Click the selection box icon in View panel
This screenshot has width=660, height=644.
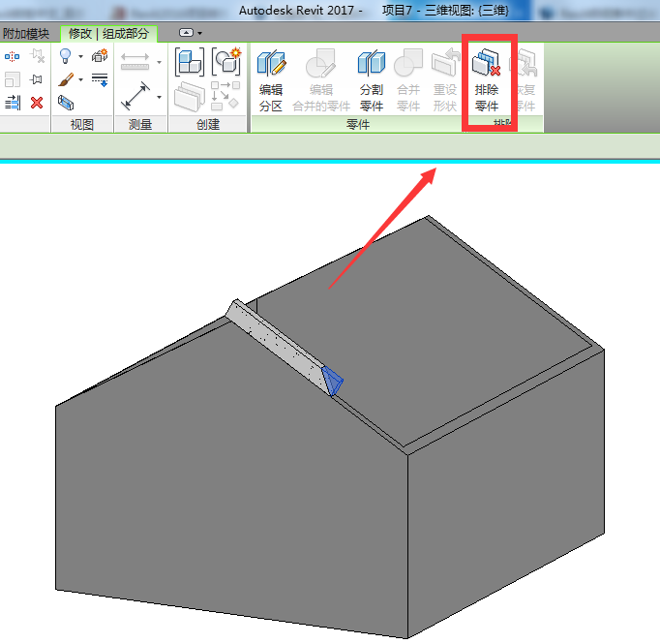click(x=66, y=102)
